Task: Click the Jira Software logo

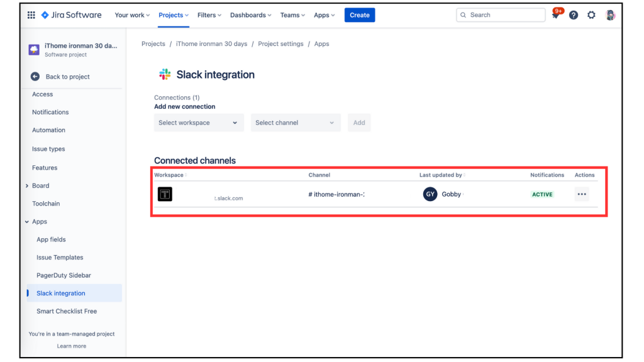Action: [71, 15]
